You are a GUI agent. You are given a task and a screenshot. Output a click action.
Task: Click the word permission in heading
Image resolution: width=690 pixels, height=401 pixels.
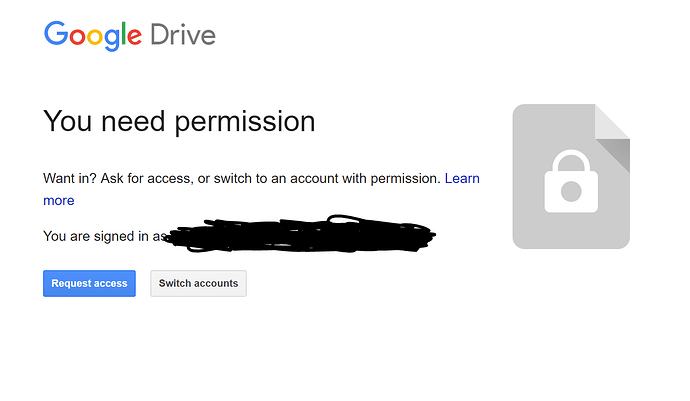point(245,123)
